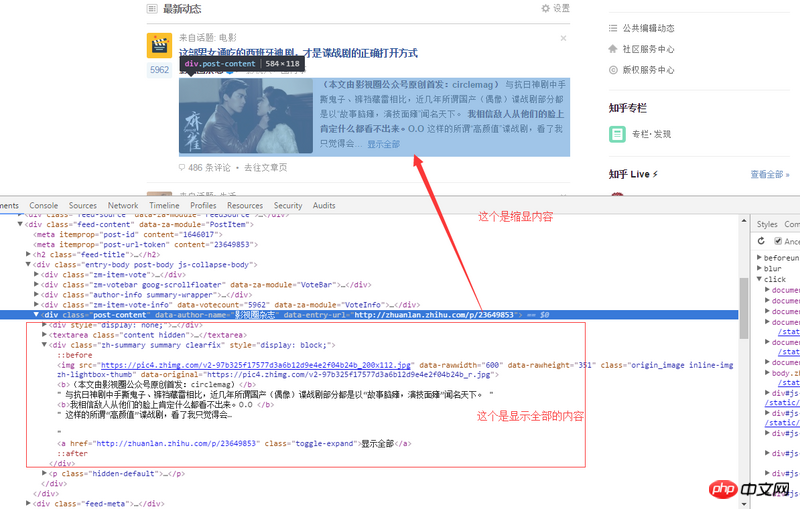Select the toggle-expand anchor element row

(234, 443)
